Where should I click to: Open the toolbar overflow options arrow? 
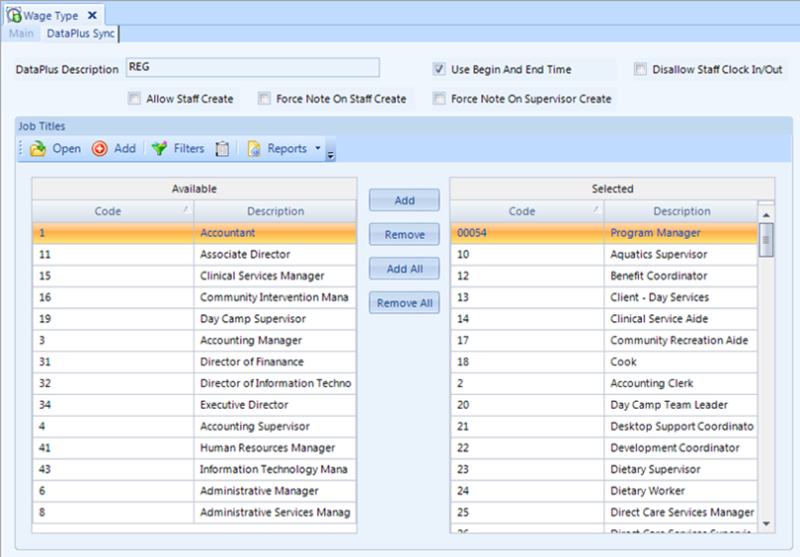tap(331, 153)
